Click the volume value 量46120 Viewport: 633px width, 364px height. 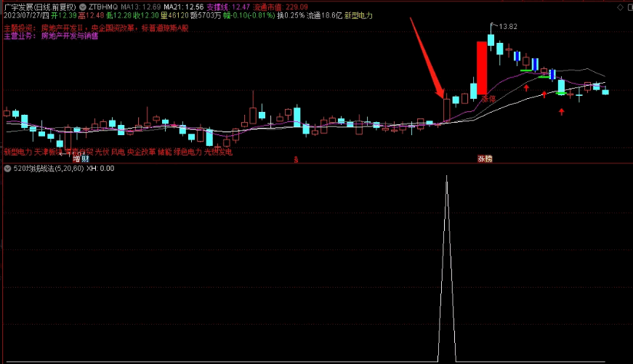[x=174, y=15]
